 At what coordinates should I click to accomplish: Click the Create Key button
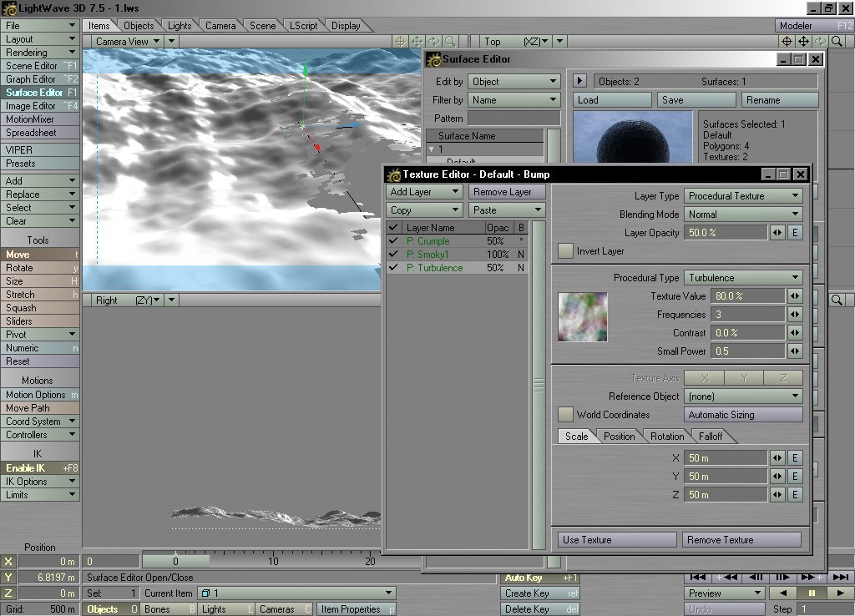point(540,593)
